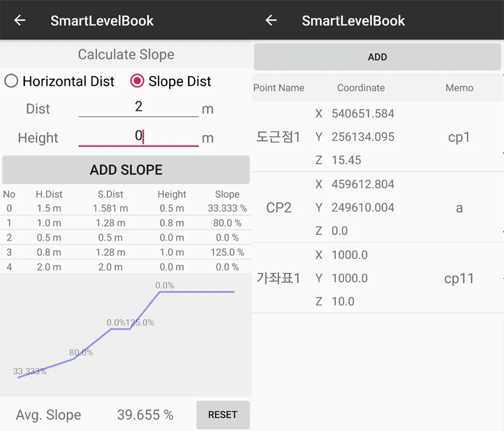Viewport: 504px width, 431px height.
Task: Click RESET next to Avg. Slope
Action: [223, 415]
